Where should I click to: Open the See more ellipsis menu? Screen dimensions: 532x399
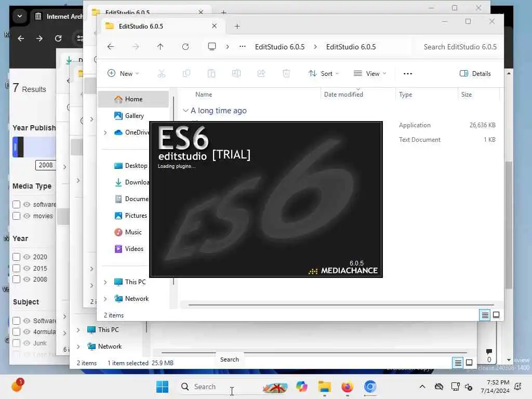pyautogui.click(x=408, y=74)
